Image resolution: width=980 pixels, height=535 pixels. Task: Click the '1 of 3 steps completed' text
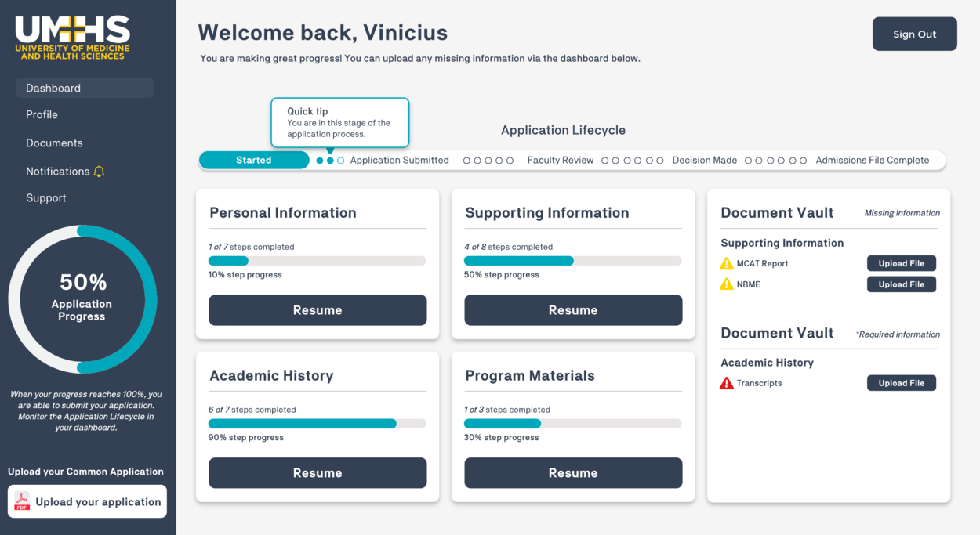(507, 410)
